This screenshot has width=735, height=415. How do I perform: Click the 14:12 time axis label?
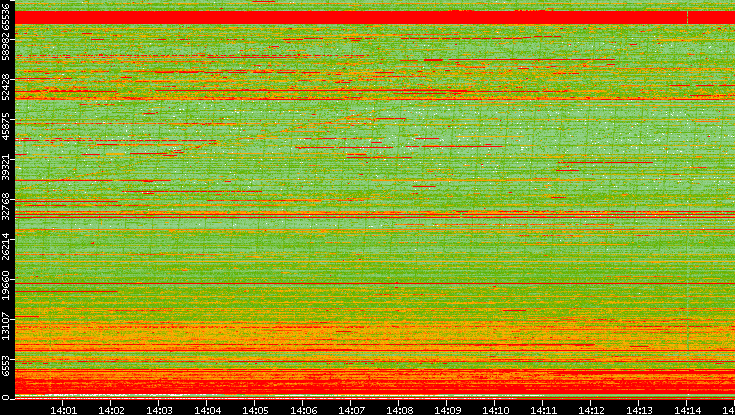click(x=592, y=409)
